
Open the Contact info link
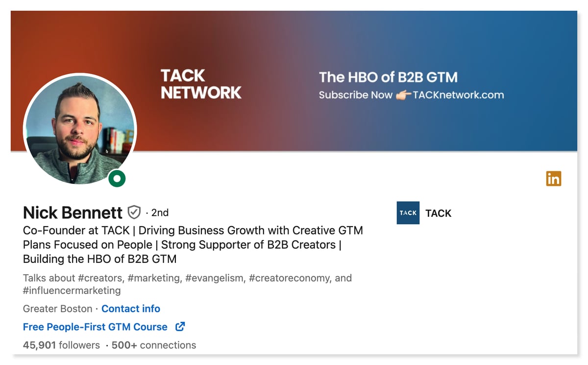[131, 309]
